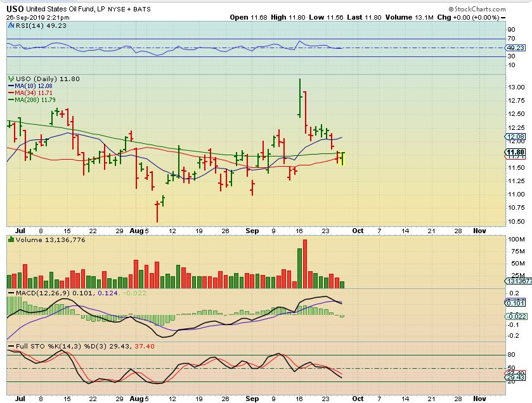Click the Last 11.80 value in header
Screen dimensions: 532x403
click(364, 17)
